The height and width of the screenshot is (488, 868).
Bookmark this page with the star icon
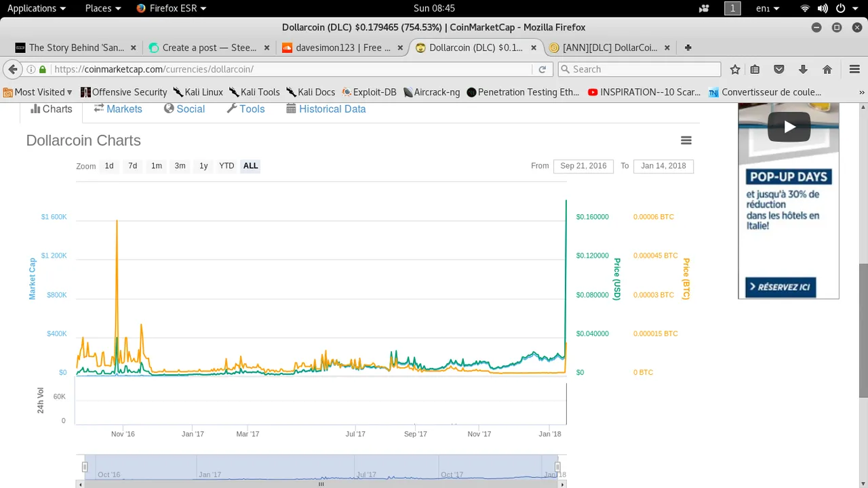(x=735, y=69)
